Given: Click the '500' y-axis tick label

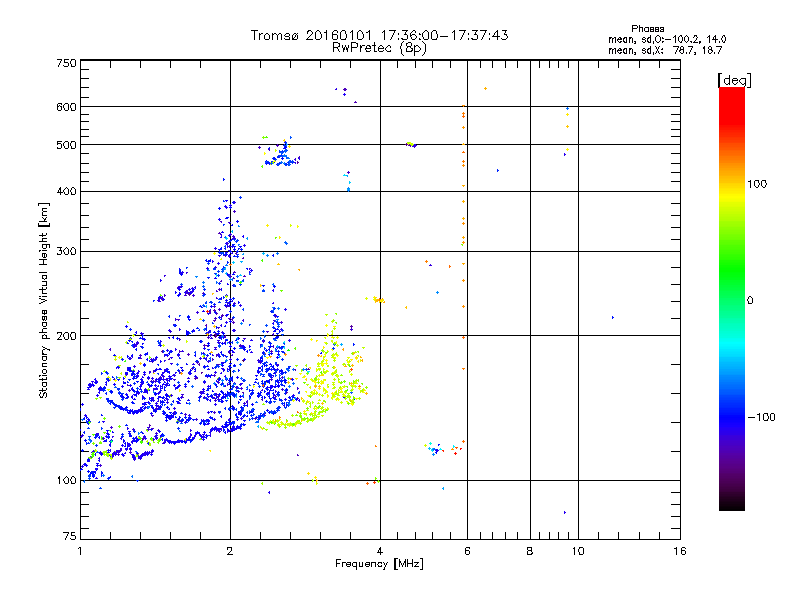Looking at the screenshot, I should click(66, 145).
